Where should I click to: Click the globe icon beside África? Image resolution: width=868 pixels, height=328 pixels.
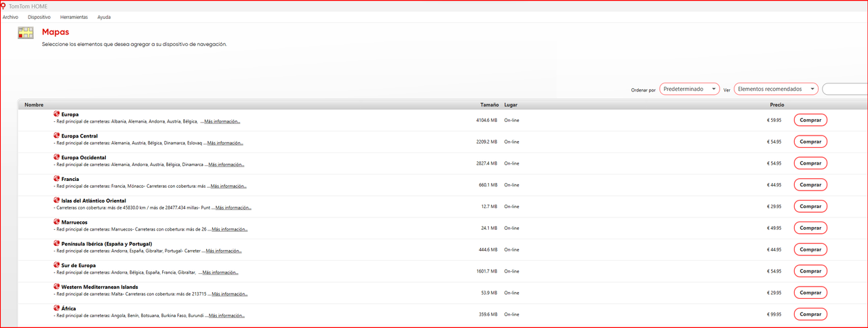click(57, 308)
